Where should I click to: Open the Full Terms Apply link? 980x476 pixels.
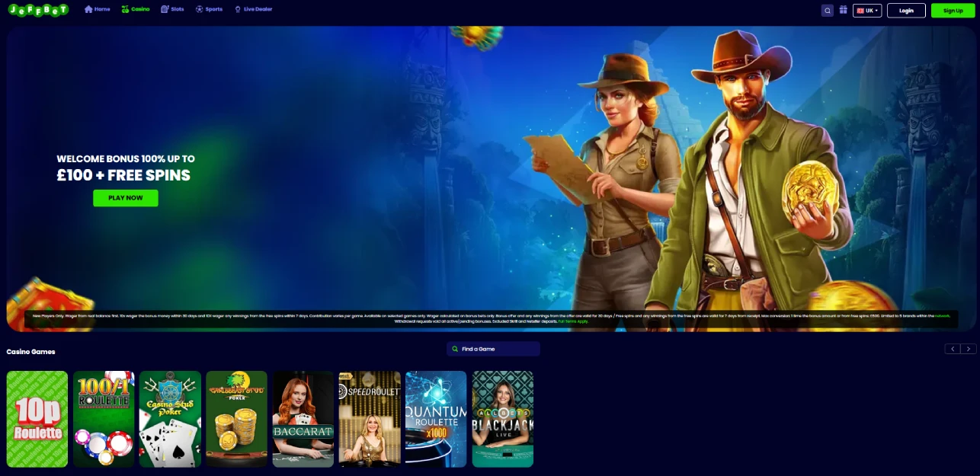coord(573,321)
